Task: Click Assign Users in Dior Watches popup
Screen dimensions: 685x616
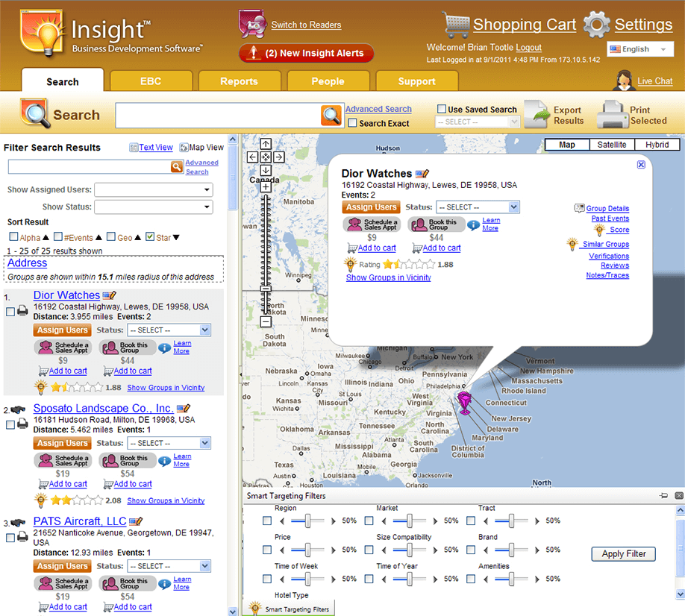Action: [x=372, y=207]
